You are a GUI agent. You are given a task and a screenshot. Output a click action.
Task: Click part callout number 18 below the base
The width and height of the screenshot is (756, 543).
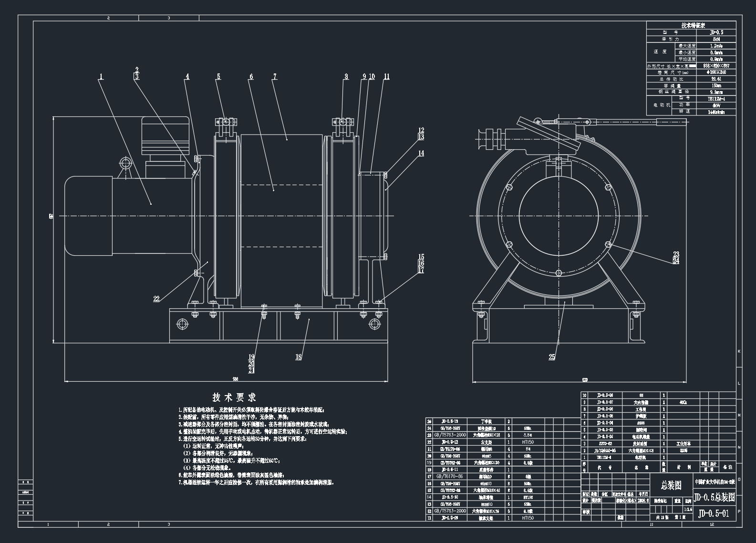pos(299,357)
